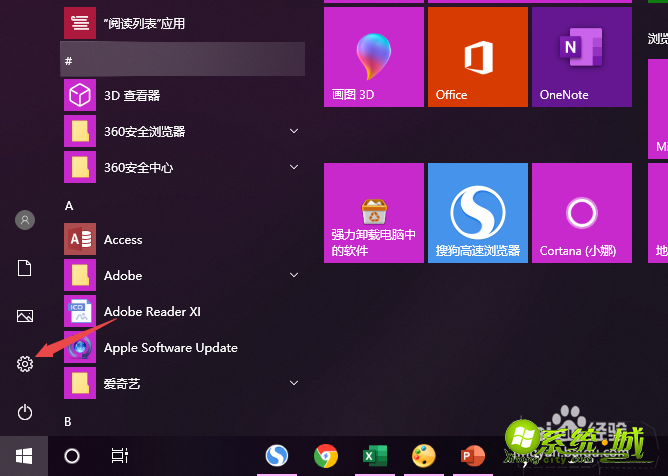This screenshot has width=668, height=476.
Task: Launch Sogou browser from taskbar
Action: (276, 456)
